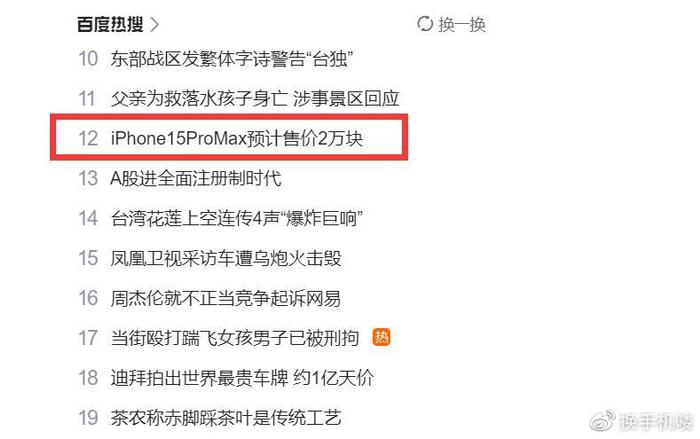Open 迪拜拍出世界最贵车牌 约1亿天价
Viewport: 700px width, 439px height.
(242, 378)
